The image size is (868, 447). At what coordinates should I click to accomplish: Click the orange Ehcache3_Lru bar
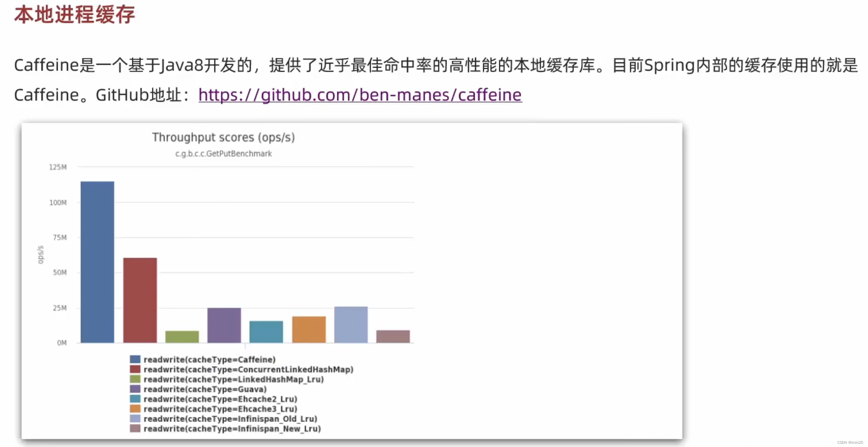point(309,330)
